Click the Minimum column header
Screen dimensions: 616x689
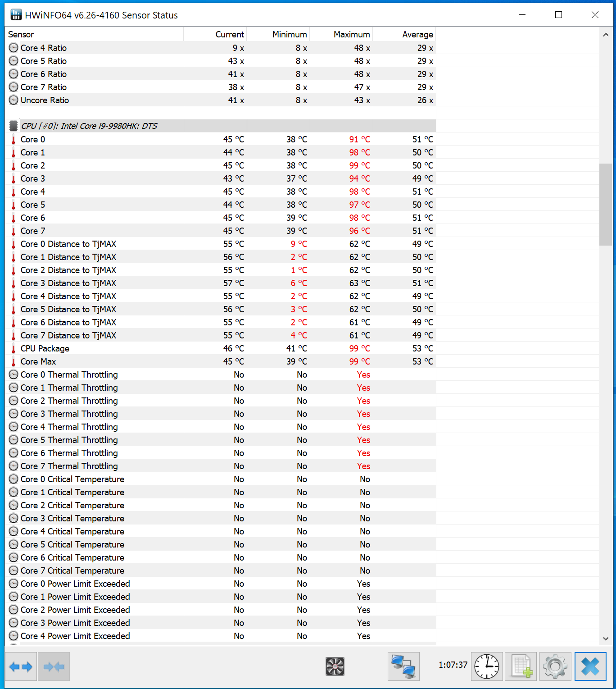click(278, 34)
